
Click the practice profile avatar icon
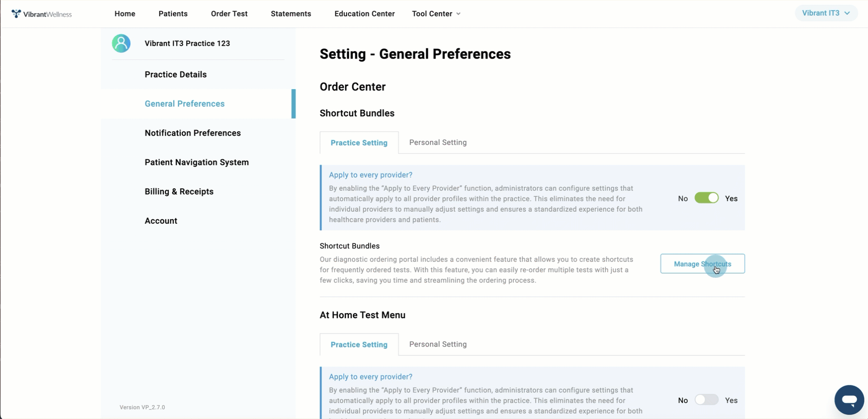tap(121, 43)
